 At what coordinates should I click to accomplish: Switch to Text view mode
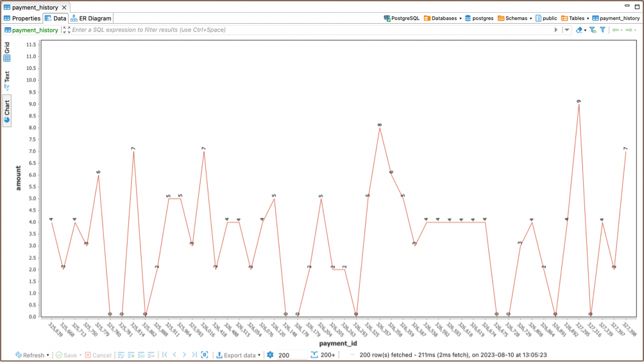point(7,80)
